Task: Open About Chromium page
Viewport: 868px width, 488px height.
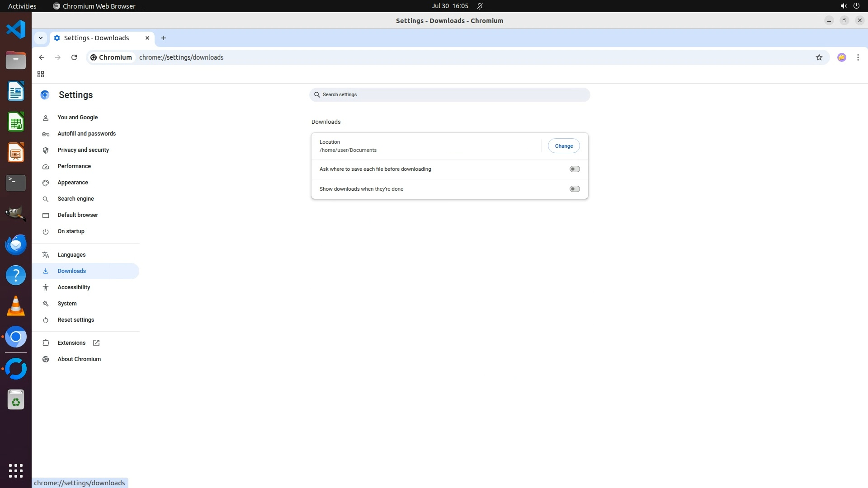Action: point(79,359)
